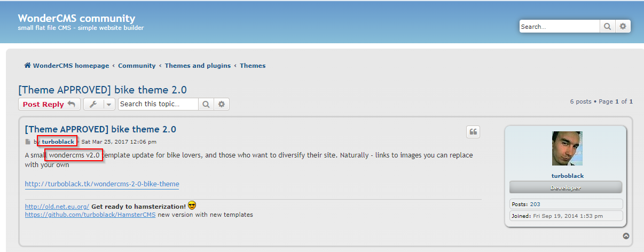Click the old.net.eu.org signature link
Viewport: 644px width, 252px height.
coord(57,206)
